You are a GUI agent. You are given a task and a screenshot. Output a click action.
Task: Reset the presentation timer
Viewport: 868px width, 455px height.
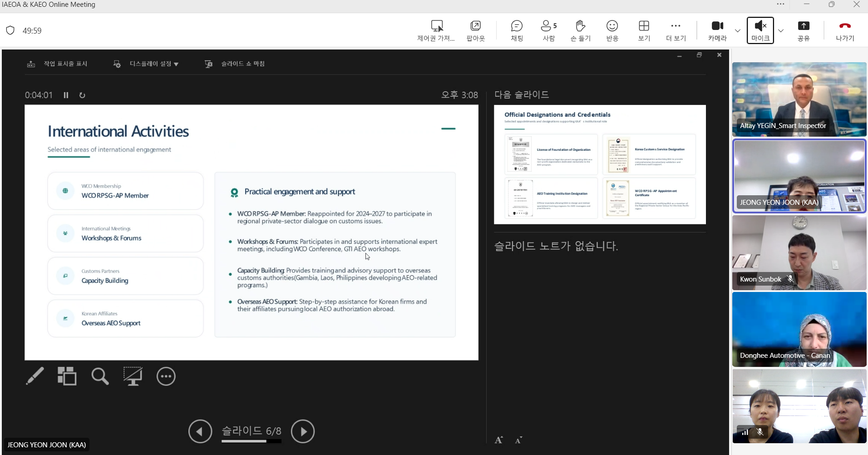[x=82, y=95]
